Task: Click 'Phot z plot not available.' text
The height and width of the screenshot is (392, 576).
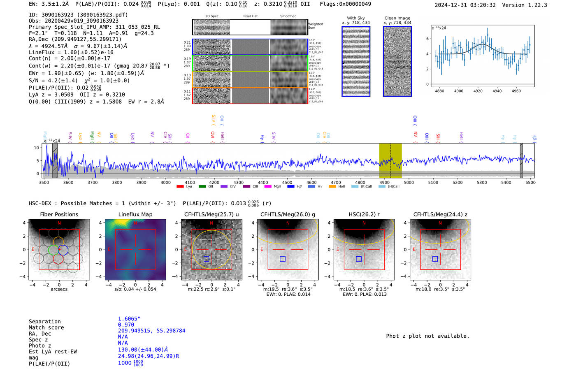Action: tap(427, 336)
